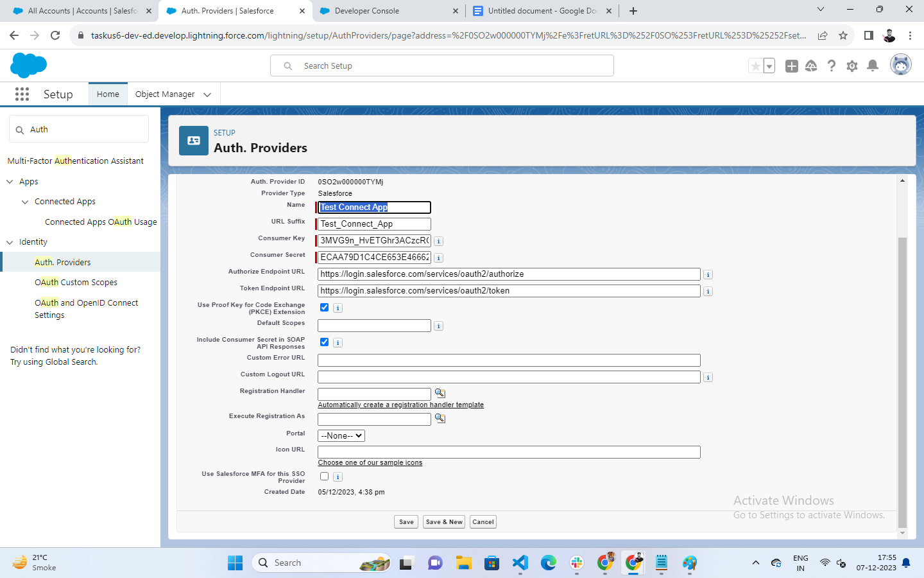Open Multi-Factor Authentication Assistant
924x578 pixels.
click(x=76, y=161)
